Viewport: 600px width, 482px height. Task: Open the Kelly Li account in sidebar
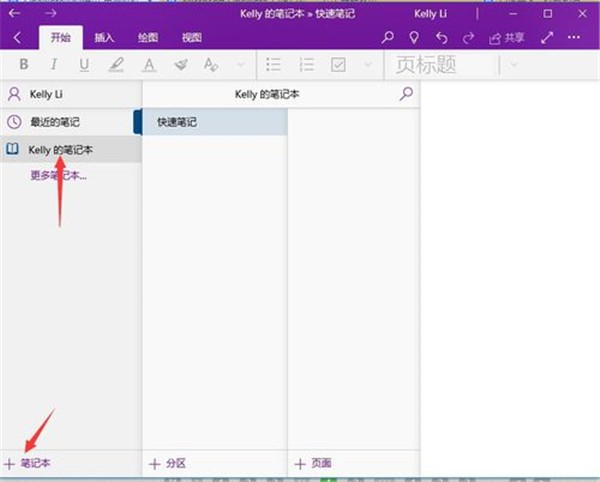tap(71, 94)
